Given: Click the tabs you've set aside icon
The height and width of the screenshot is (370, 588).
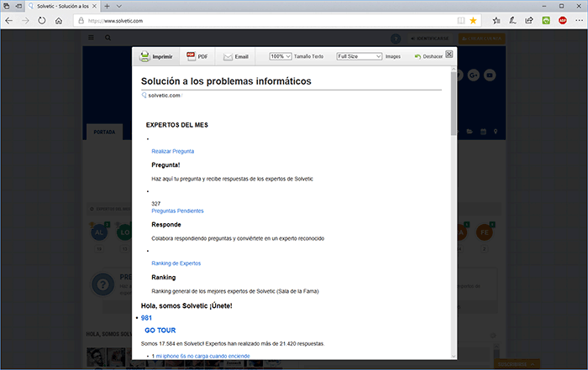Looking at the screenshot, I should coord(7,6).
